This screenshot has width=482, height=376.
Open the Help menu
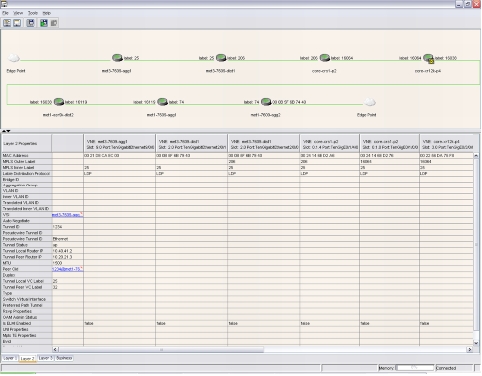(x=47, y=13)
